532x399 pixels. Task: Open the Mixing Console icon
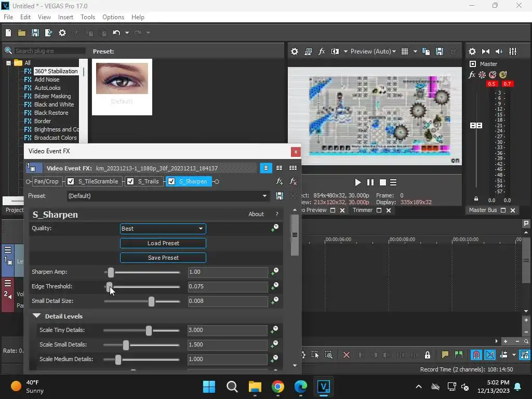point(513,51)
